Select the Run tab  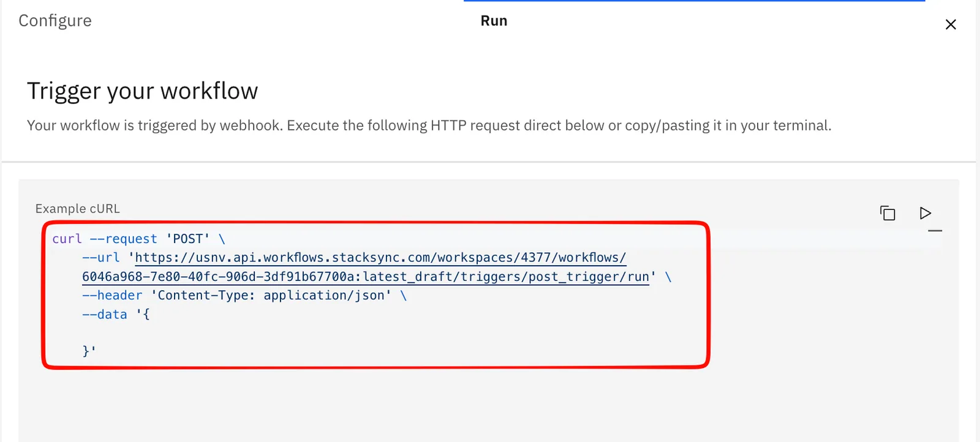494,21
